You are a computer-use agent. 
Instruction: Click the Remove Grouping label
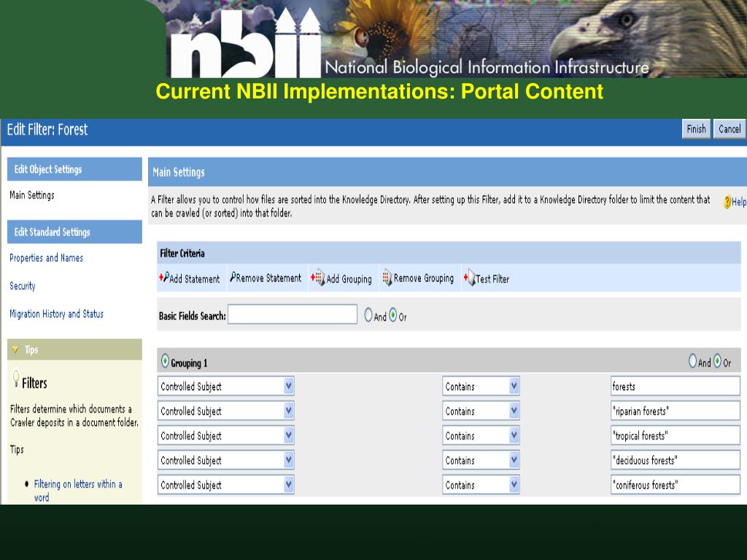(x=424, y=278)
